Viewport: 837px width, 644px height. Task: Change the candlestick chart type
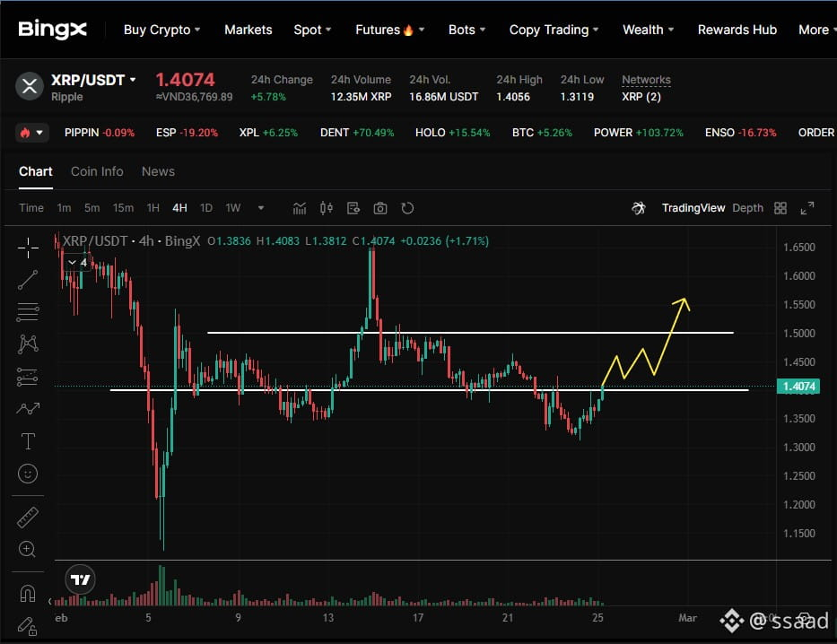[327, 208]
